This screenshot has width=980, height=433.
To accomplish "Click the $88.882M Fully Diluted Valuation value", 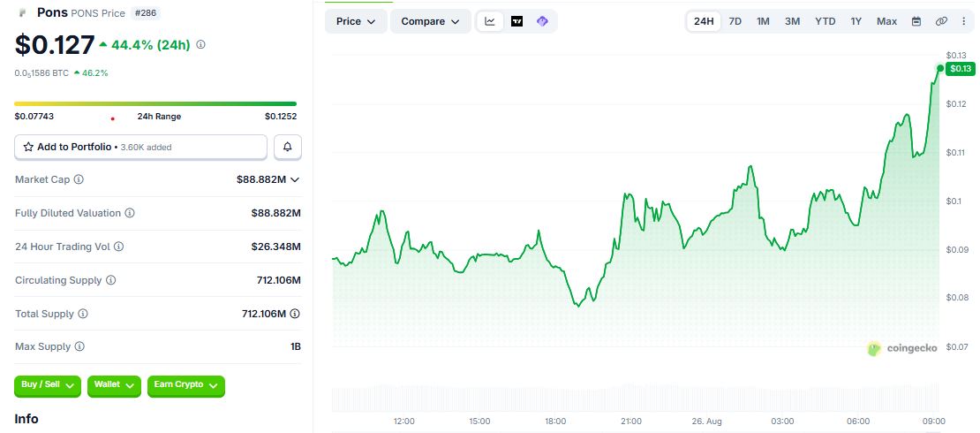I will 276,213.
